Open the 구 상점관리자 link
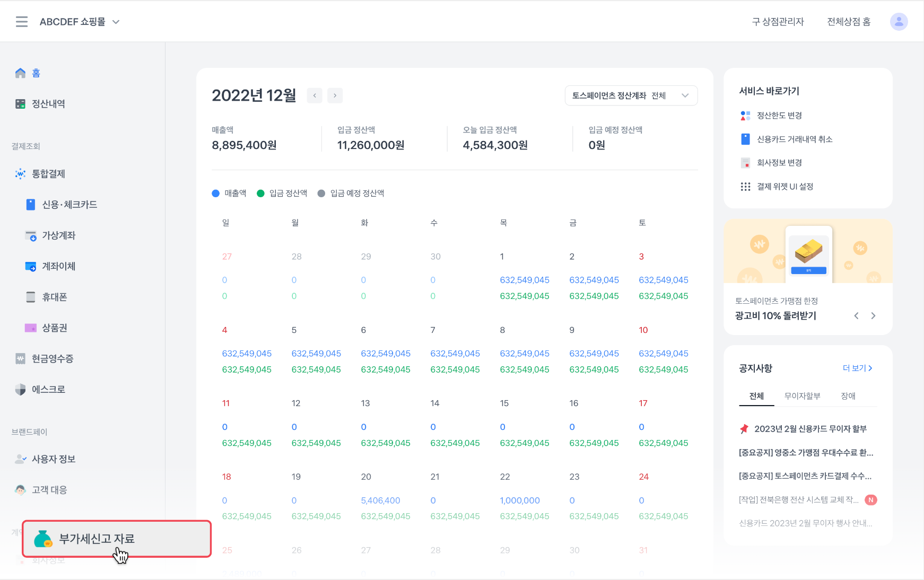Viewport: 924px width, 580px height. (778, 22)
